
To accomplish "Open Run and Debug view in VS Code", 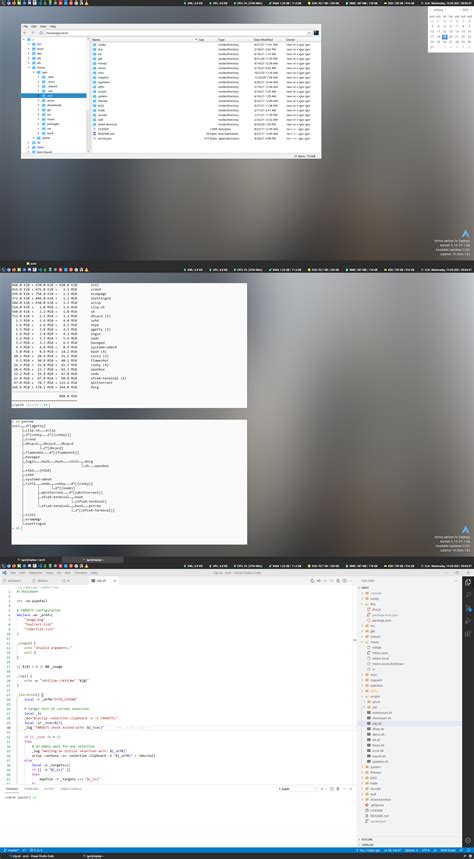I will point(467,621).
